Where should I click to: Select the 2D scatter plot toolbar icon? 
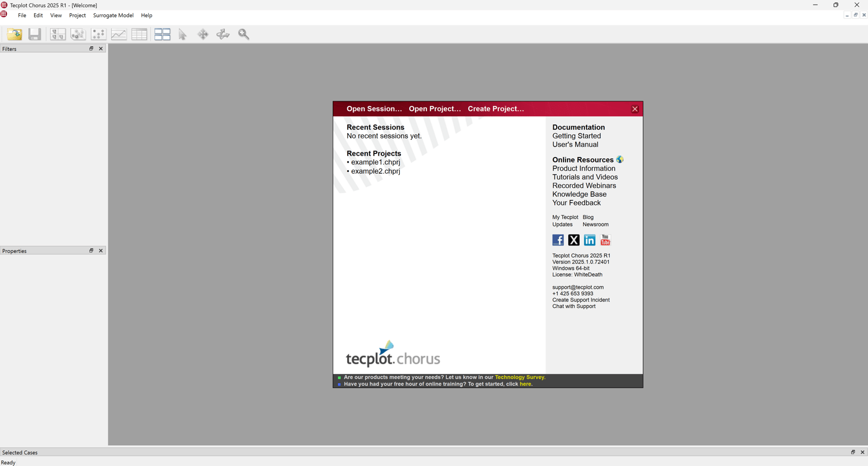click(x=98, y=34)
